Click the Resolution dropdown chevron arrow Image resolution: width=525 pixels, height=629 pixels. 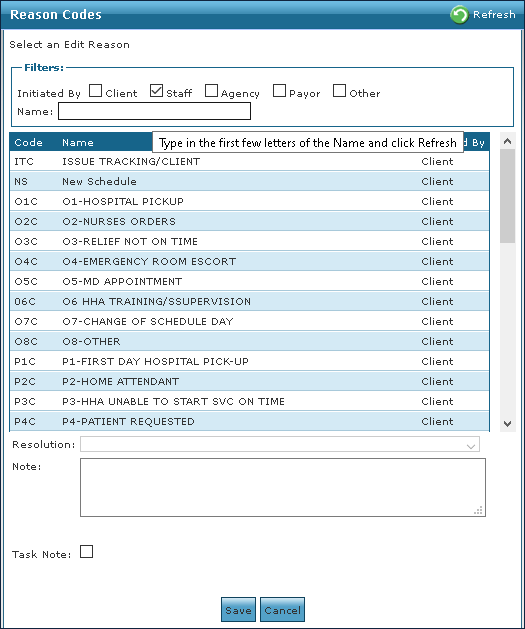[471, 446]
